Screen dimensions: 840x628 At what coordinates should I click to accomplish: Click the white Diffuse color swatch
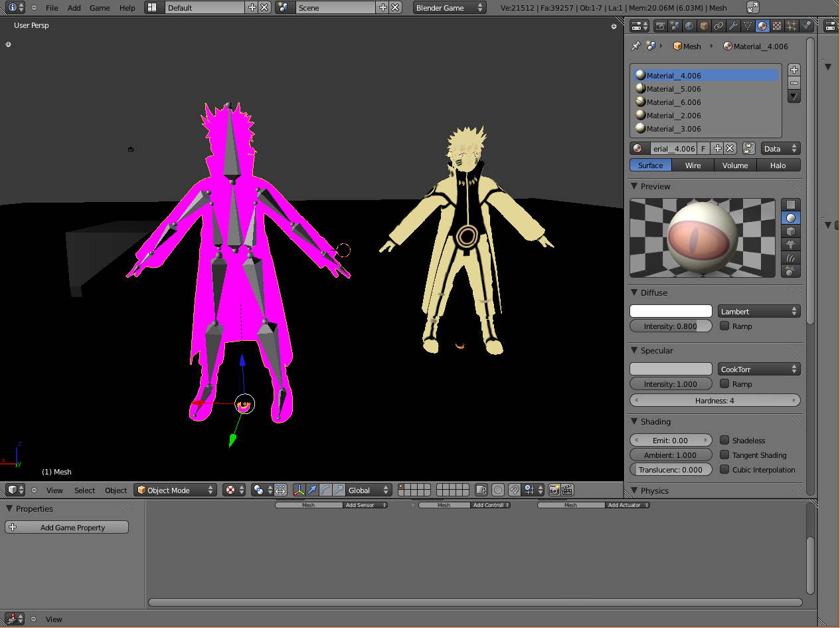671,311
